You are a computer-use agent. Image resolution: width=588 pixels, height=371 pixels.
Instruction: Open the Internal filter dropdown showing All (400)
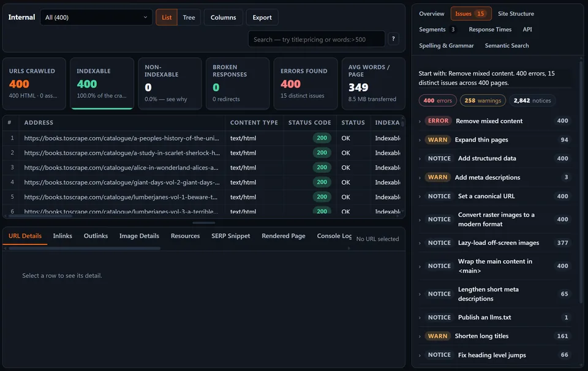[96, 17]
